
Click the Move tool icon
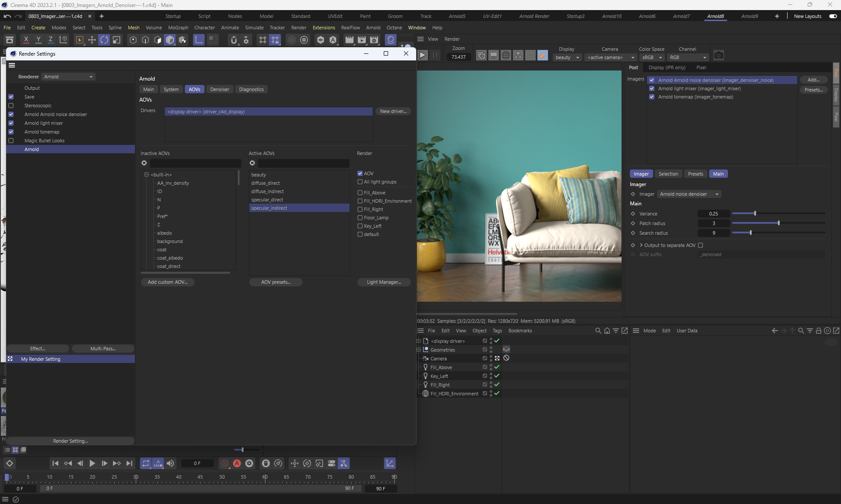[92, 40]
